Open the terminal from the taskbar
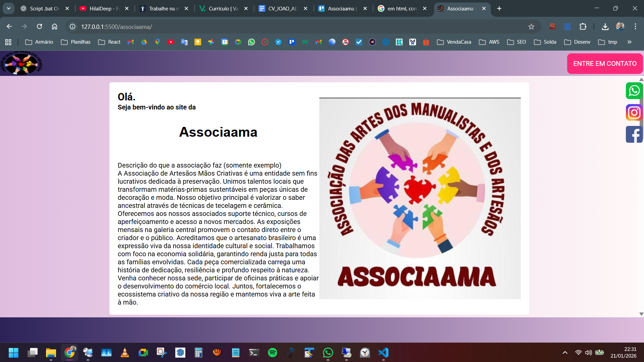 click(x=254, y=353)
